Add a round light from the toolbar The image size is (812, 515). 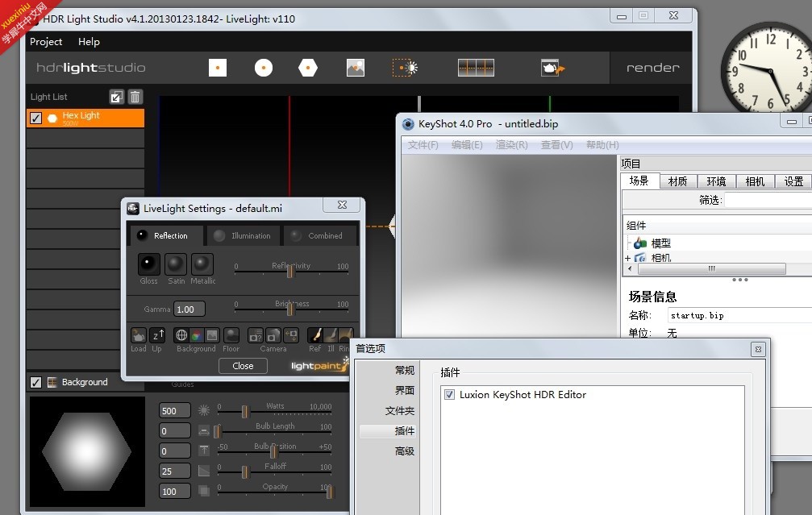tap(264, 68)
